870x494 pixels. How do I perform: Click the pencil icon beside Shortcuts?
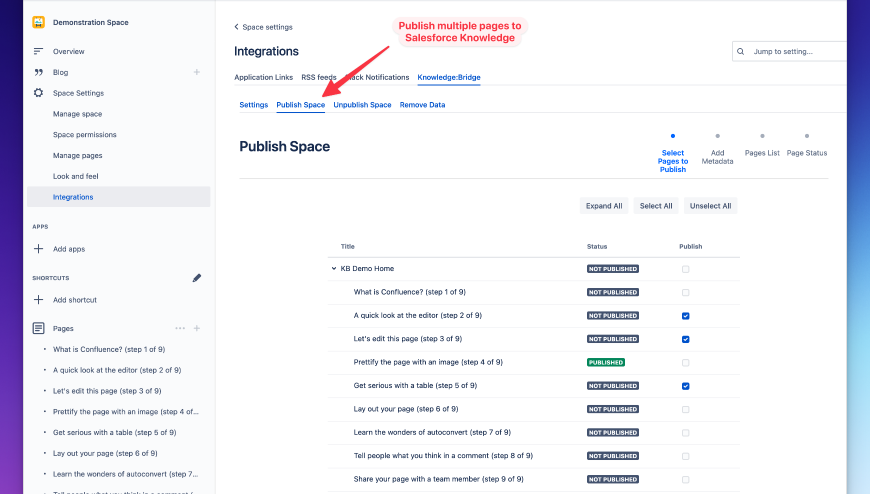tap(197, 278)
